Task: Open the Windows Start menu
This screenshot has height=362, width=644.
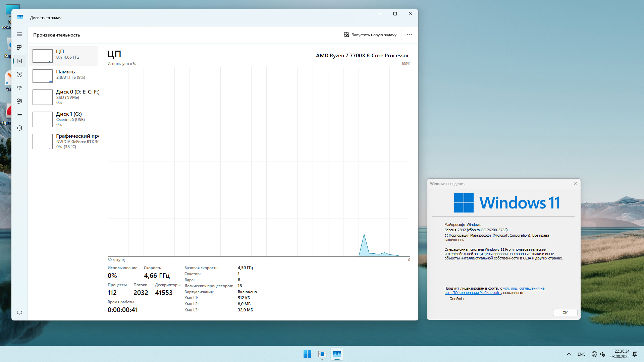Action: [307, 354]
